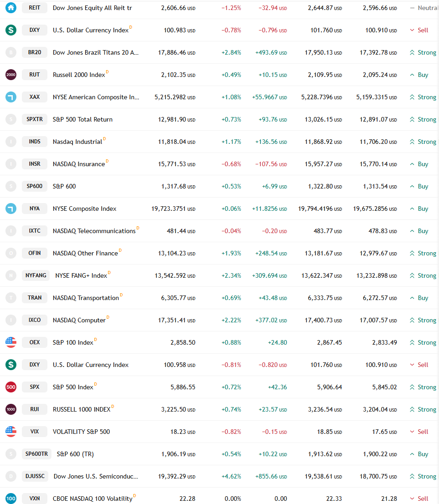Open the TRAN ticker badge

click(x=35, y=298)
